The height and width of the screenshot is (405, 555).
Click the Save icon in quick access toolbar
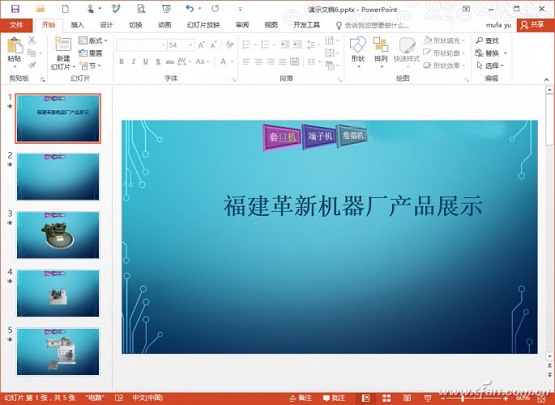(15, 9)
